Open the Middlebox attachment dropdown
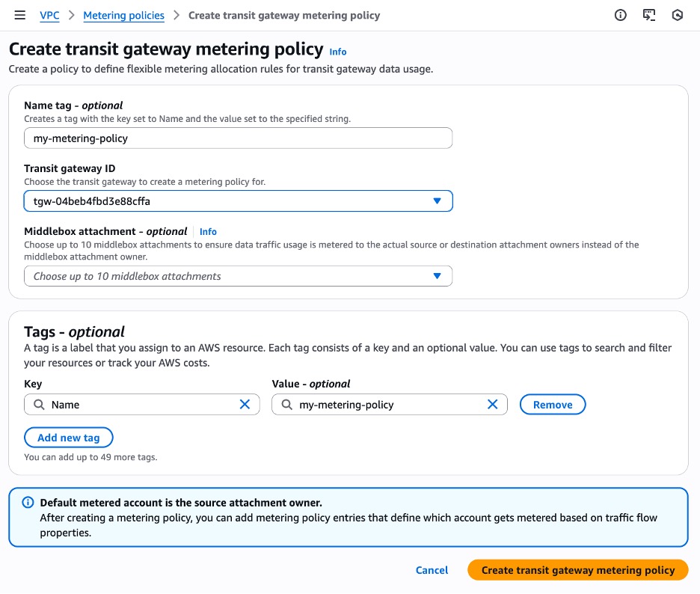The image size is (700, 594). 437,276
